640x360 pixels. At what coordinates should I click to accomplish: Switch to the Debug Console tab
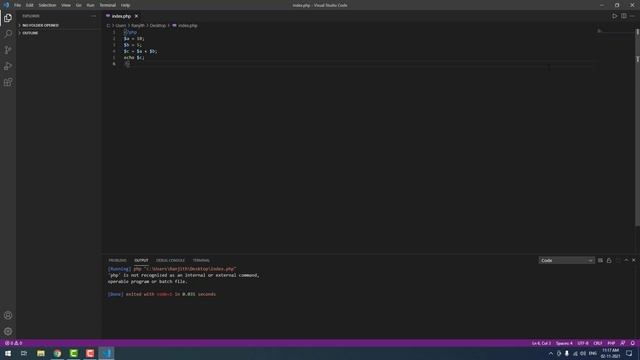(x=170, y=260)
